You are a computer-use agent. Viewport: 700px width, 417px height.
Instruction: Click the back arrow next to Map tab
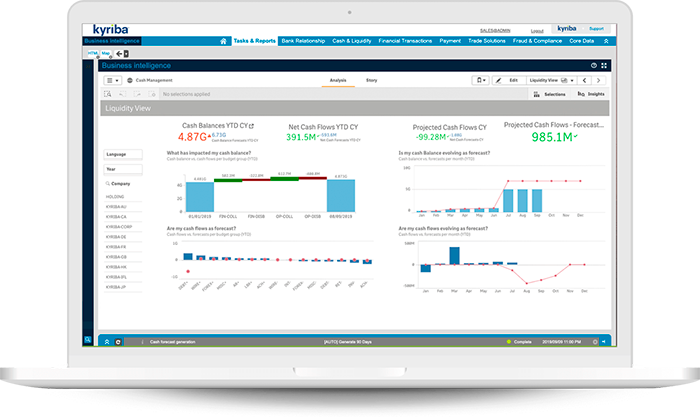click(119, 53)
